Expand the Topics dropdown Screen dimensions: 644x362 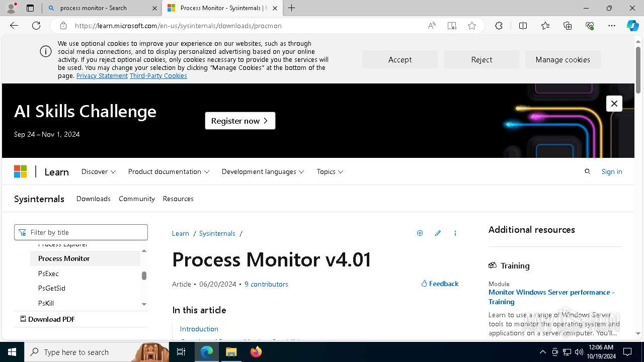tap(330, 171)
